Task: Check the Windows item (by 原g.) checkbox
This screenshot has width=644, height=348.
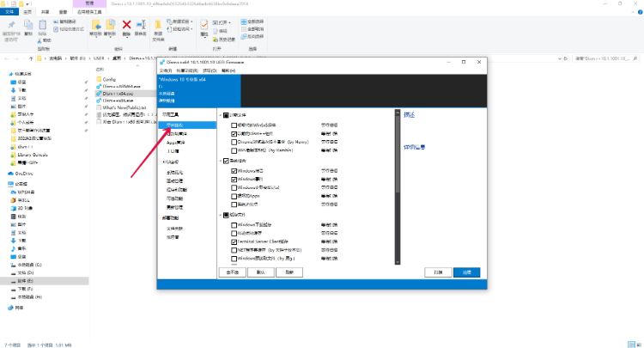Action: click(x=234, y=259)
